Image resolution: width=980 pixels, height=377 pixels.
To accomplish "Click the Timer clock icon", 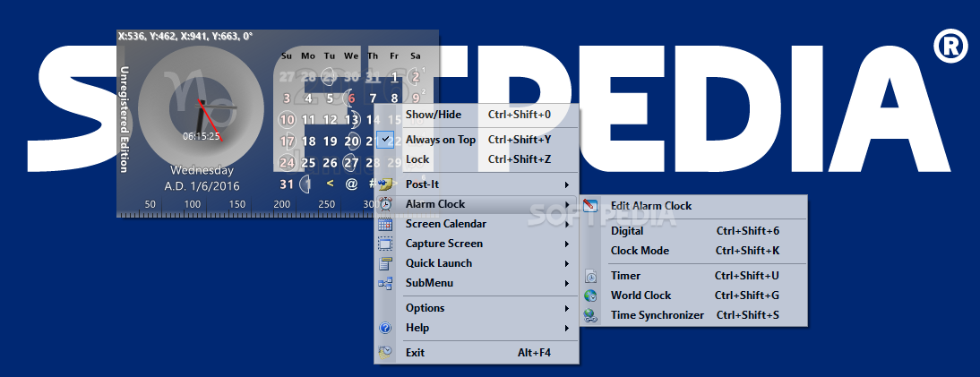I will [590, 276].
